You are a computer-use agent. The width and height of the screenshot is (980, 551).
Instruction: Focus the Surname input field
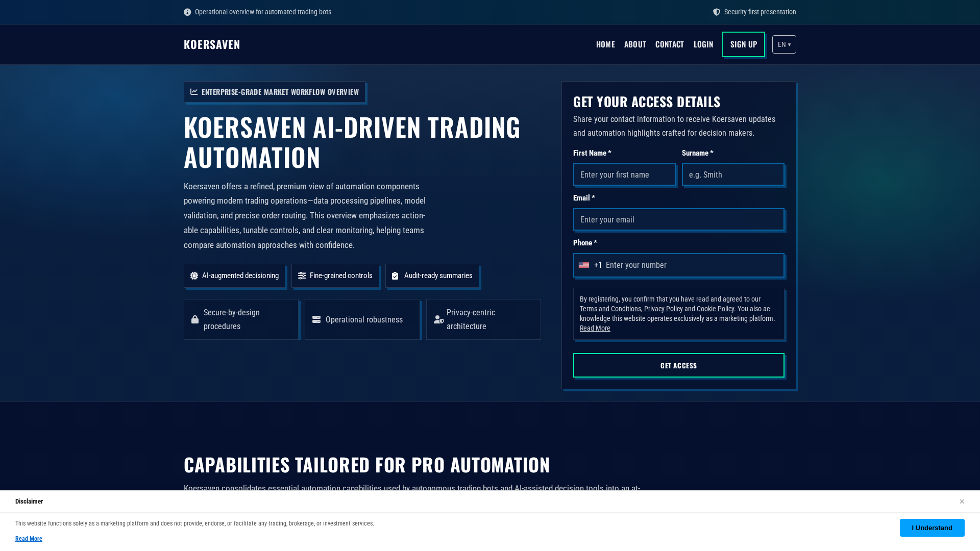pos(733,174)
